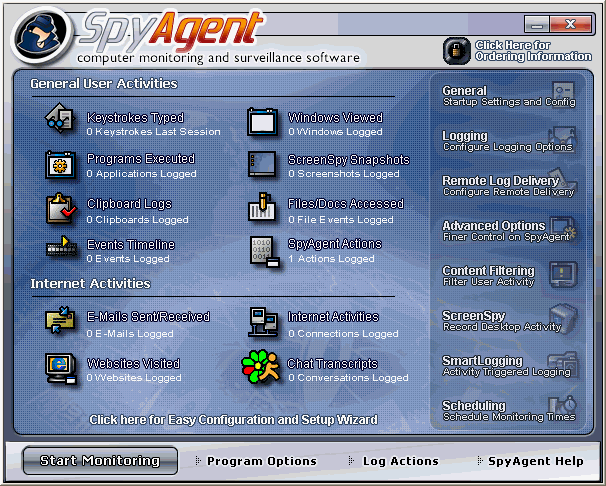This screenshot has width=606, height=486.
Task: Click the Easy Configuration and Setup Wizard link
Action: coord(233,419)
